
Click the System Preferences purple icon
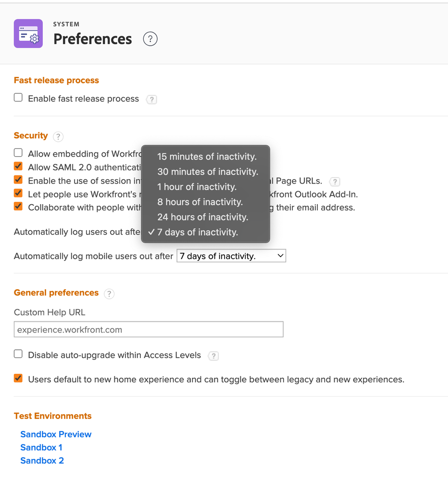point(28,34)
